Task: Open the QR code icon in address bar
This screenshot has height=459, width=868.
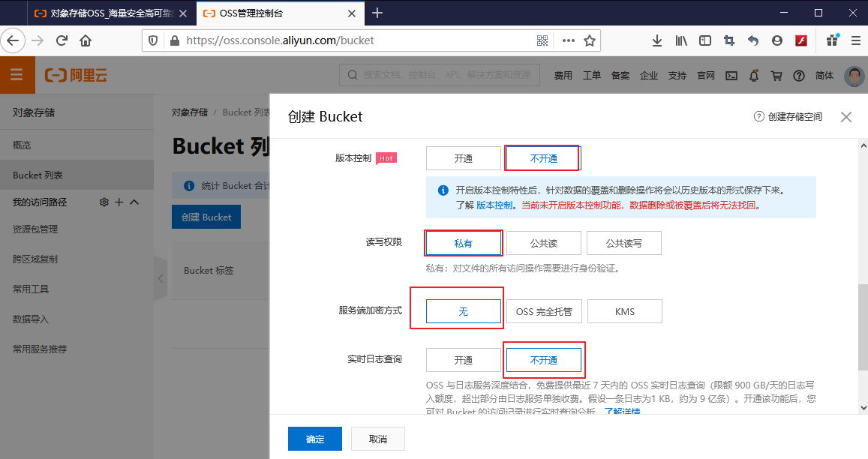Action: tap(542, 40)
